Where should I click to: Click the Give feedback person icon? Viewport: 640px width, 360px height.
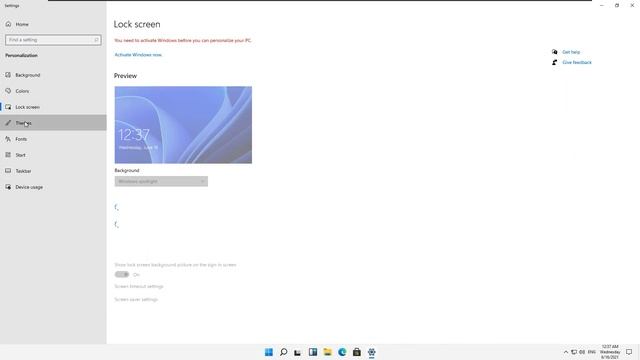click(554, 62)
